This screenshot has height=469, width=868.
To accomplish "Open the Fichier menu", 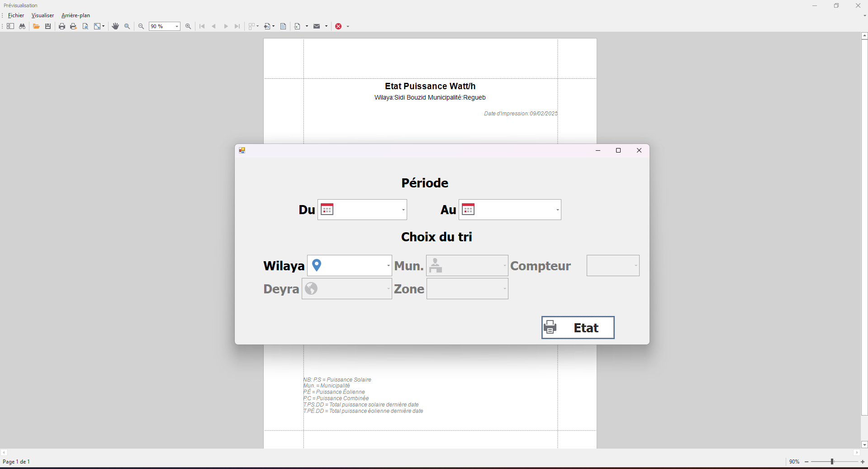I will pyautogui.click(x=16, y=15).
